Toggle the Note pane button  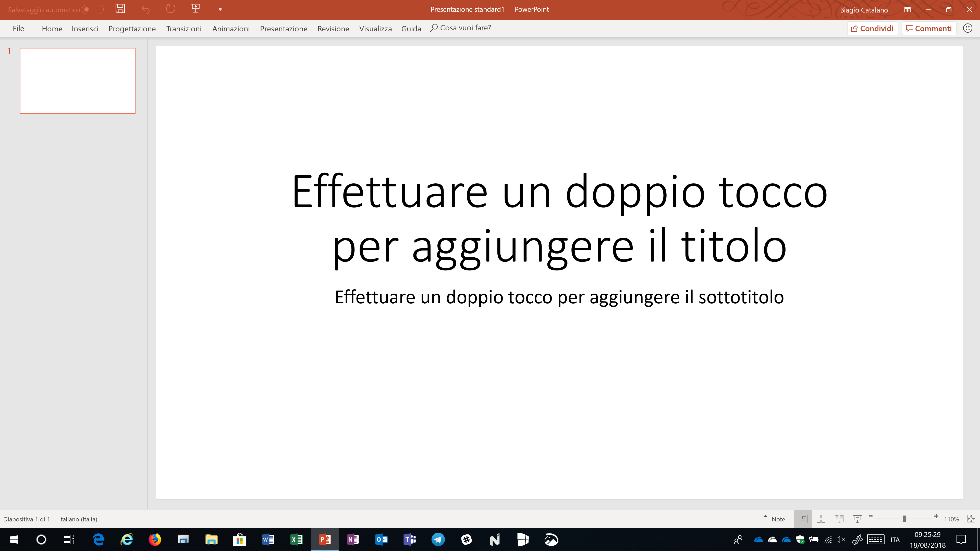coord(774,519)
